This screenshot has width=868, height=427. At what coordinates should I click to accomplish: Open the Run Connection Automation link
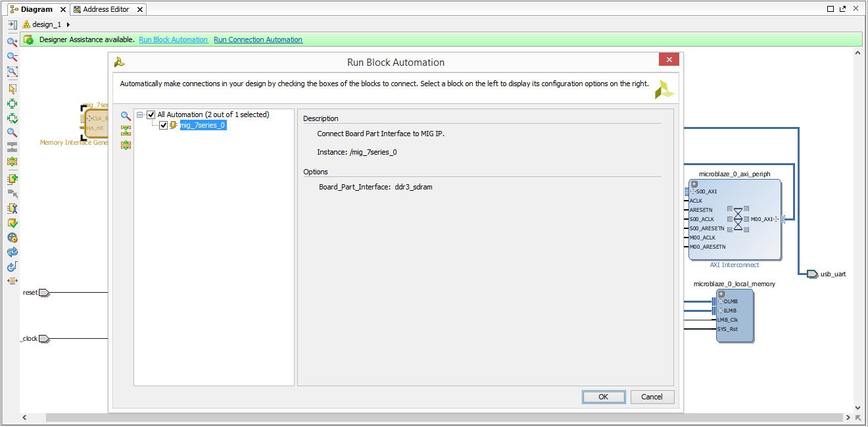point(258,39)
